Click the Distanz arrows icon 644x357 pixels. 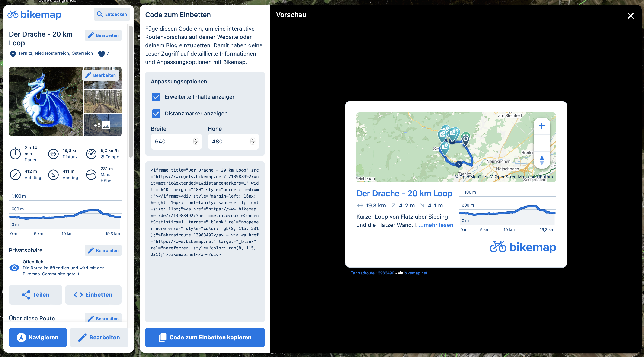(x=53, y=154)
